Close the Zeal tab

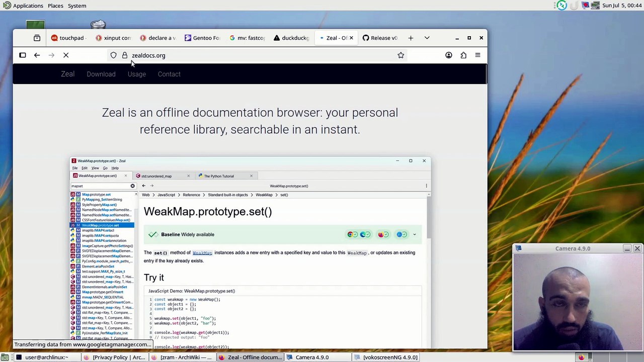click(x=351, y=38)
